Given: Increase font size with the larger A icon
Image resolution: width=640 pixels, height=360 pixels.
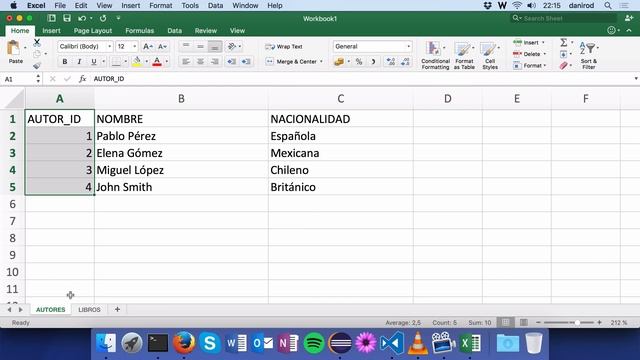Looking at the screenshot, I should tap(148, 47).
